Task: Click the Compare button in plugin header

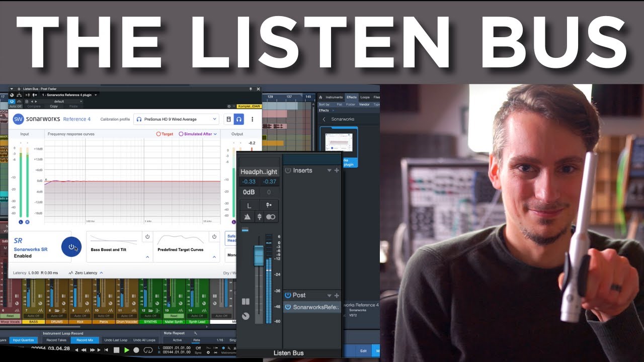Action: click(x=34, y=106)
